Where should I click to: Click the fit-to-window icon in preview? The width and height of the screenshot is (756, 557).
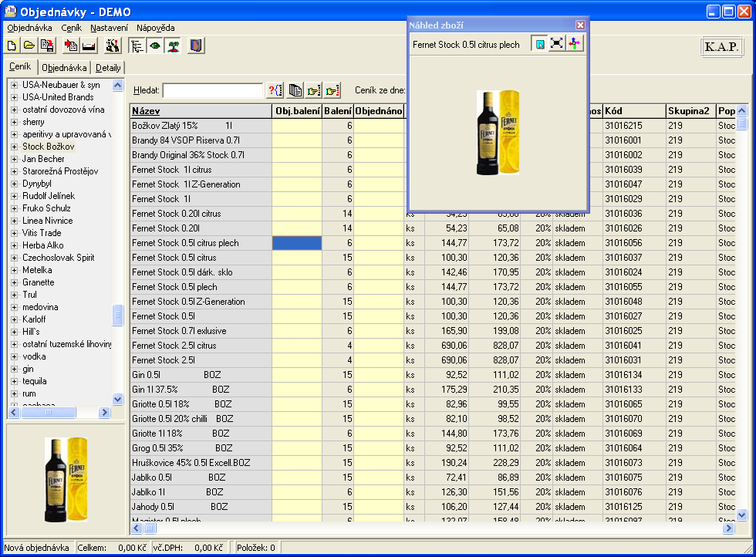point(556,45)
